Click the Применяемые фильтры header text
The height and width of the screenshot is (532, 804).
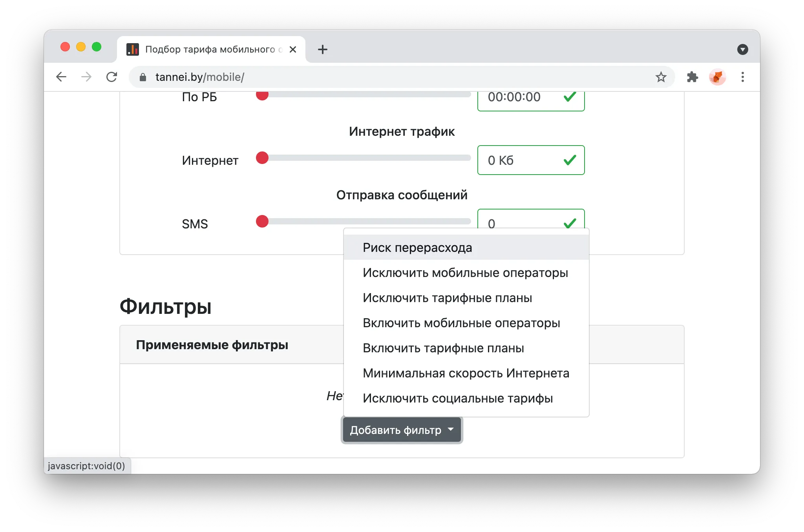click(212, 345)
